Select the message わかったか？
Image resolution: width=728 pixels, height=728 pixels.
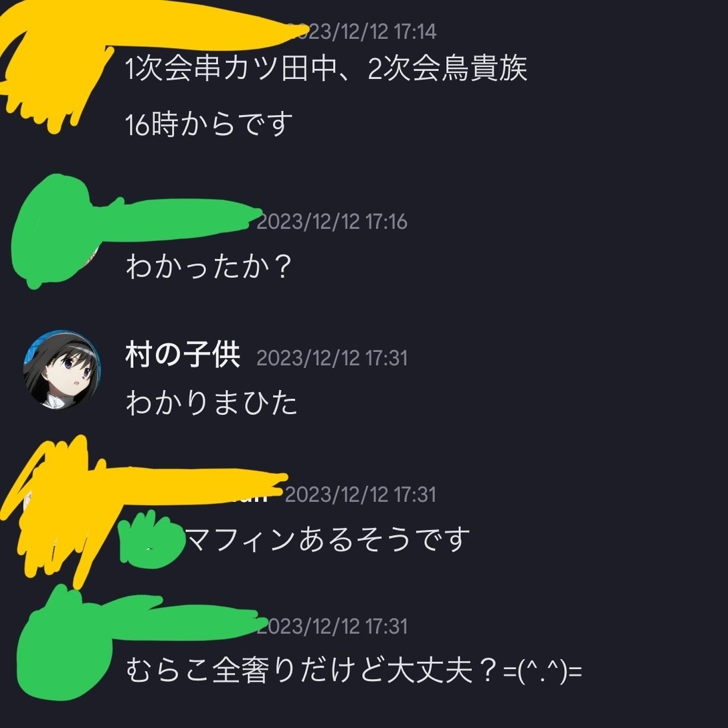pos(209,266)
